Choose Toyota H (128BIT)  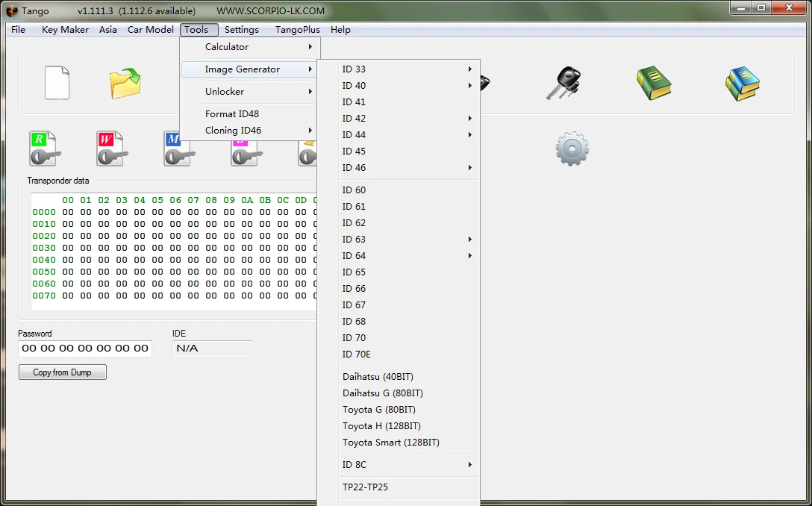[399, 425]
